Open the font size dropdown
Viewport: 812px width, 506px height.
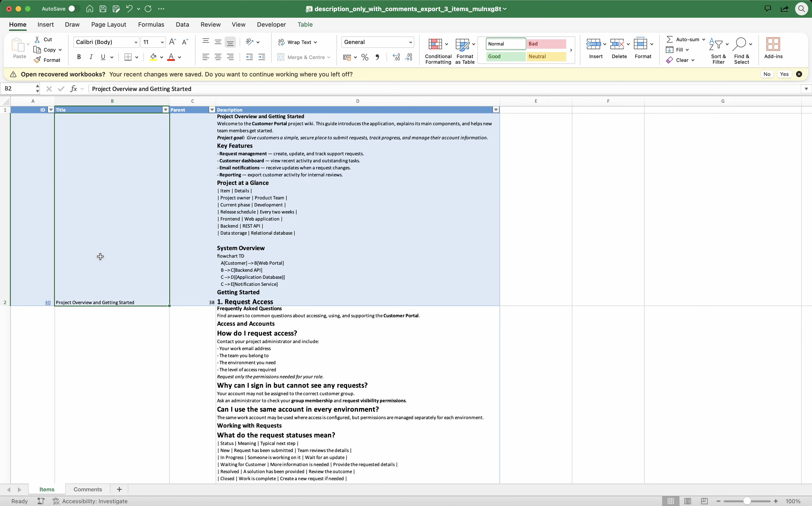162,42
